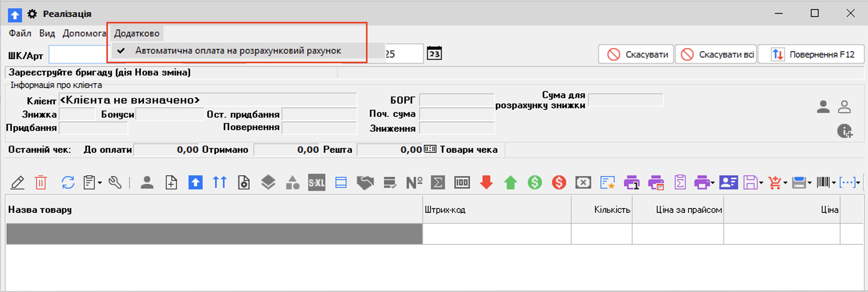Click the gear icon in title bar
This screenshot has height=292, width=868.
32,14
